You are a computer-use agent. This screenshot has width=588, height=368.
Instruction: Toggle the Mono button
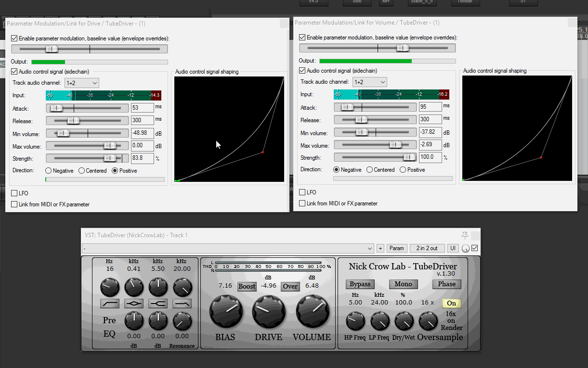tap(404, 284)
